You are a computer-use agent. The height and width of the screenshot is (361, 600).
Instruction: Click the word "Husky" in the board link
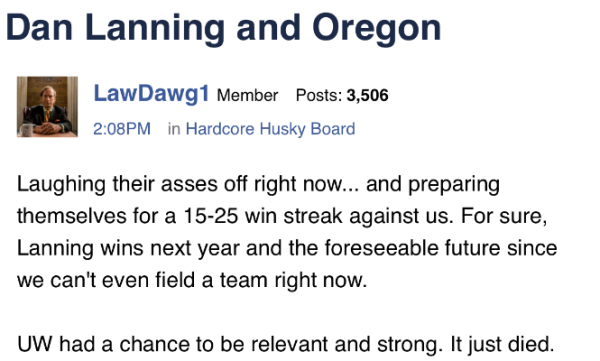point(282,129)
